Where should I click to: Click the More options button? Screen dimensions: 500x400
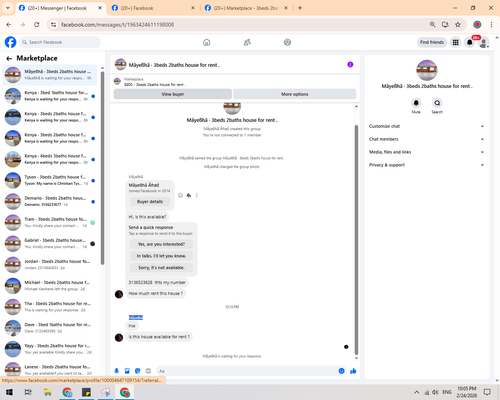[x=295, y=94]
